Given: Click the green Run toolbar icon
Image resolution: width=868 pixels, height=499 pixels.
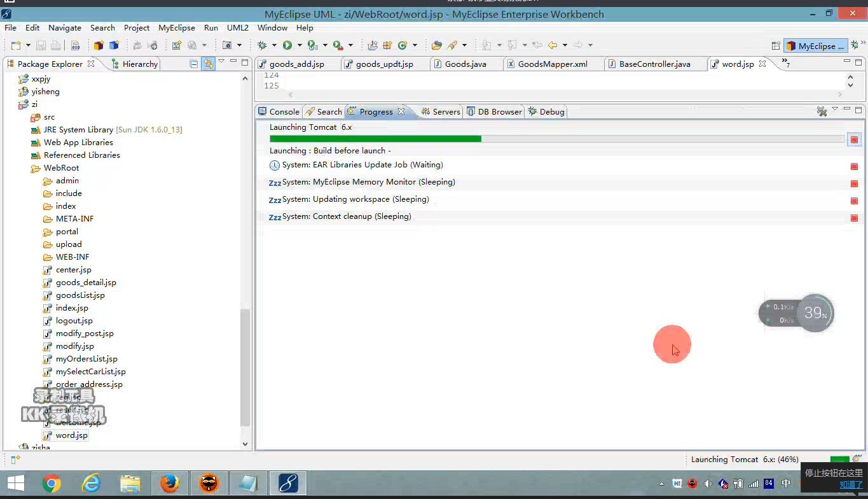Looking at the screenshot, I should pos(287,45).
